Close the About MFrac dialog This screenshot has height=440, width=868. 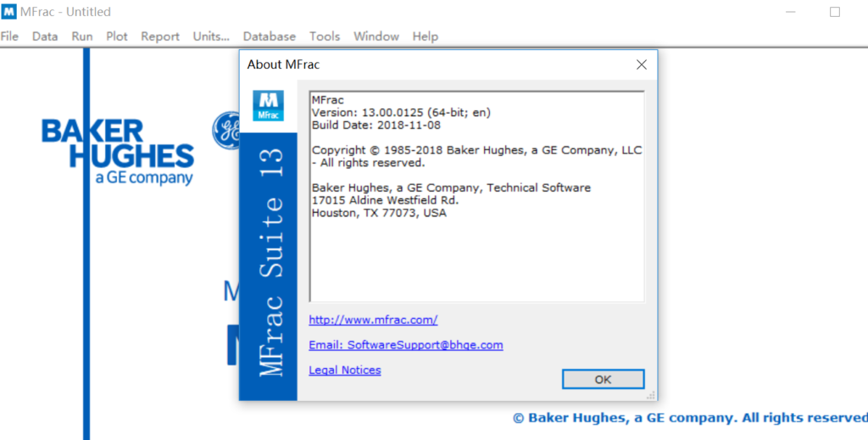[642, 64]
